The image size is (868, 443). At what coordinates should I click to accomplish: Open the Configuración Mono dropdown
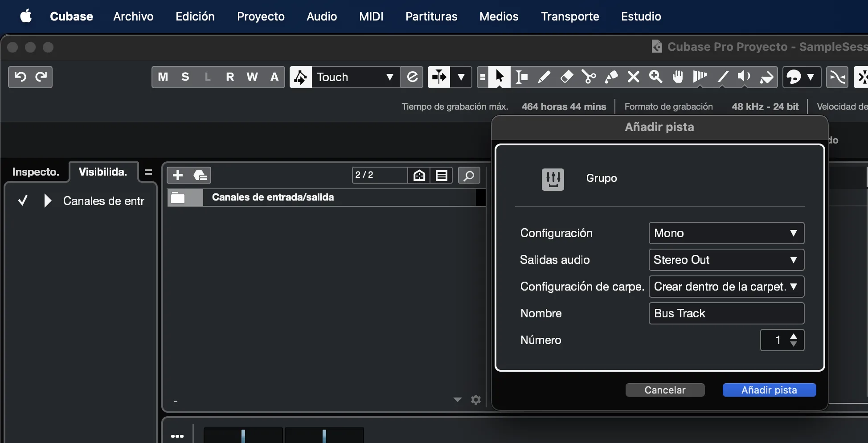click(x=726, y=233)
